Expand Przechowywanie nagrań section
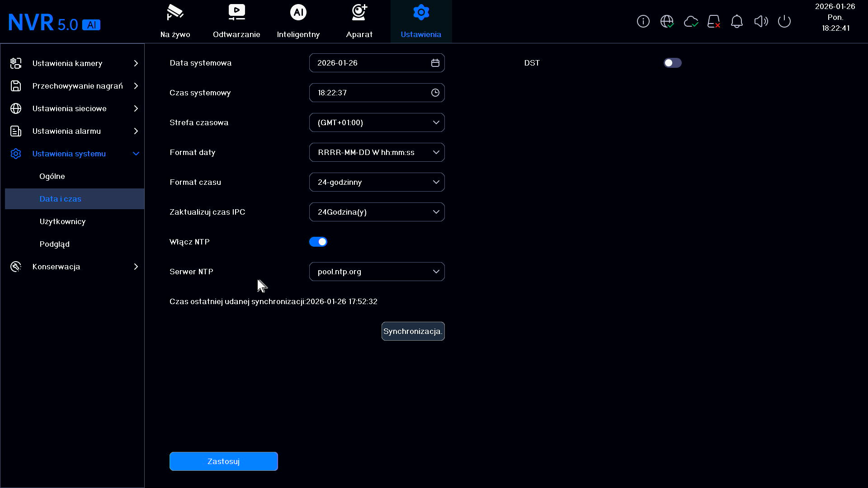The image size is (868, 488). (75, 86)
